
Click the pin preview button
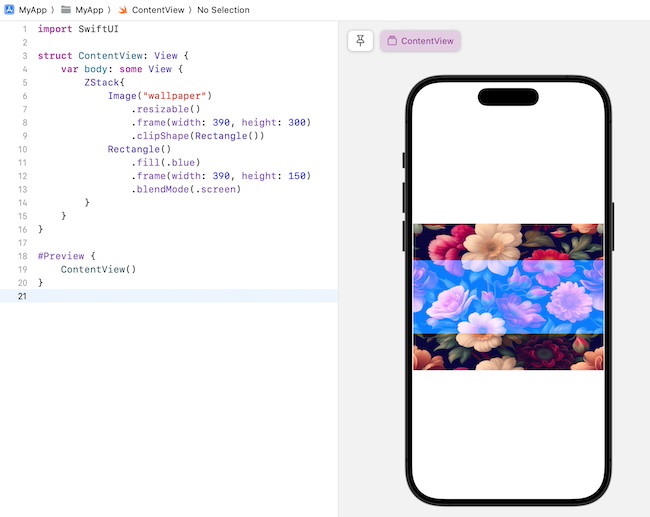[x=360, y=41]
